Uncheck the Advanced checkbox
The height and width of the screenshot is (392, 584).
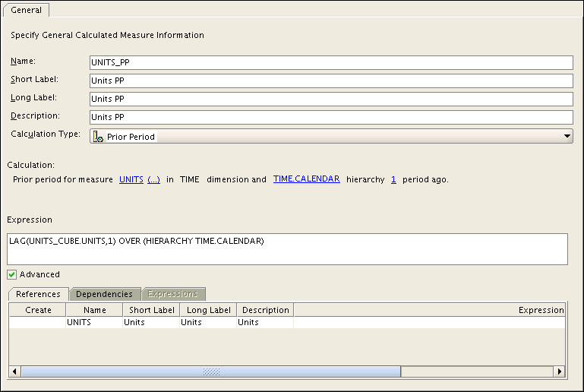click(12, 274)
